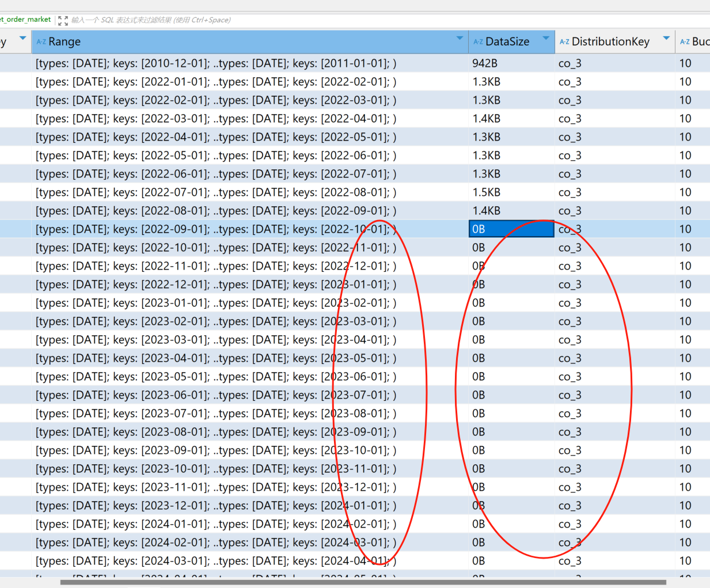Click the DistributionKey column header
This screenshot has height=588, width=710.
[x=610, y=42]
